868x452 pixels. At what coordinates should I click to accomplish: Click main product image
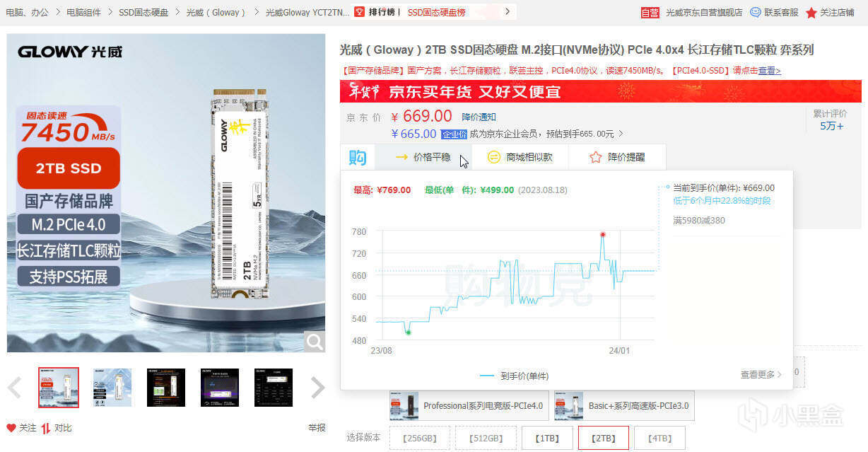(166, 193)
